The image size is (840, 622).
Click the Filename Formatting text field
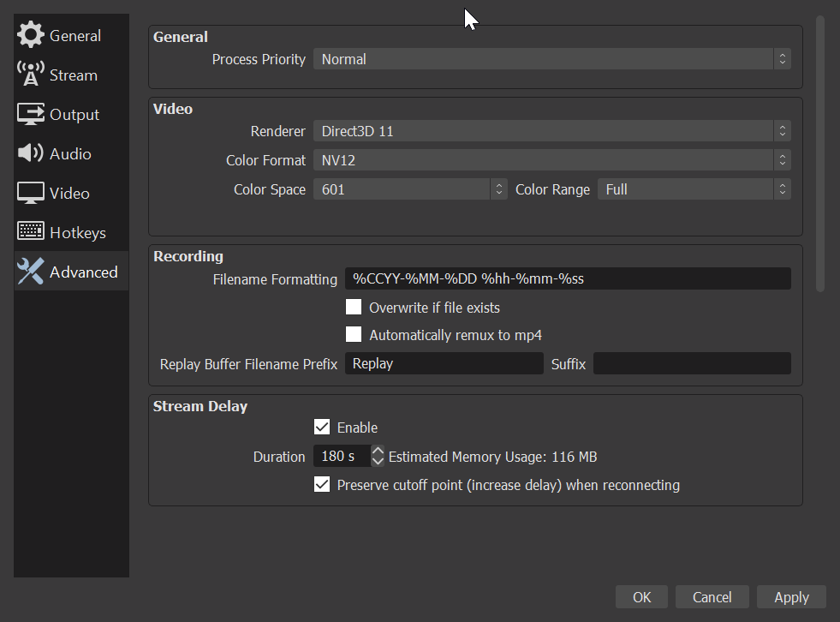[x=567, y=278]
